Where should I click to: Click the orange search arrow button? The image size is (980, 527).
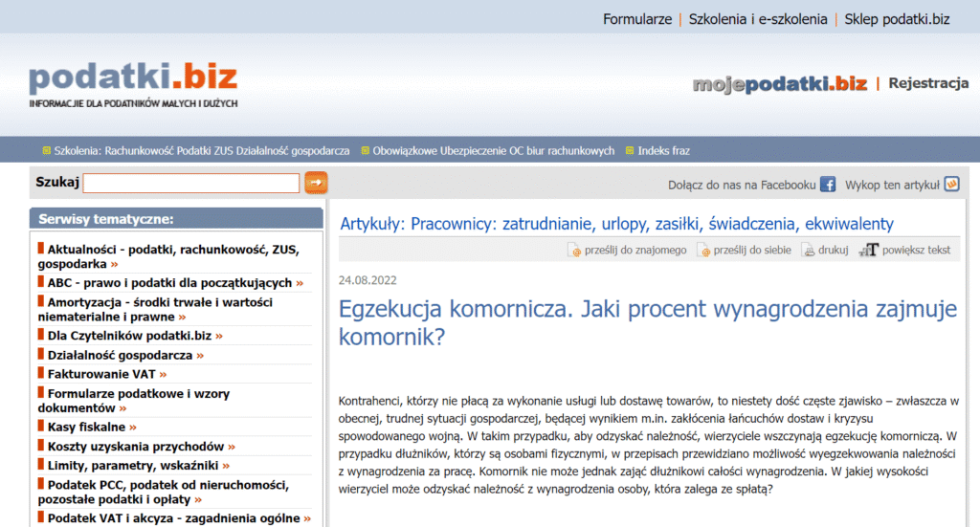coord(316,183)
